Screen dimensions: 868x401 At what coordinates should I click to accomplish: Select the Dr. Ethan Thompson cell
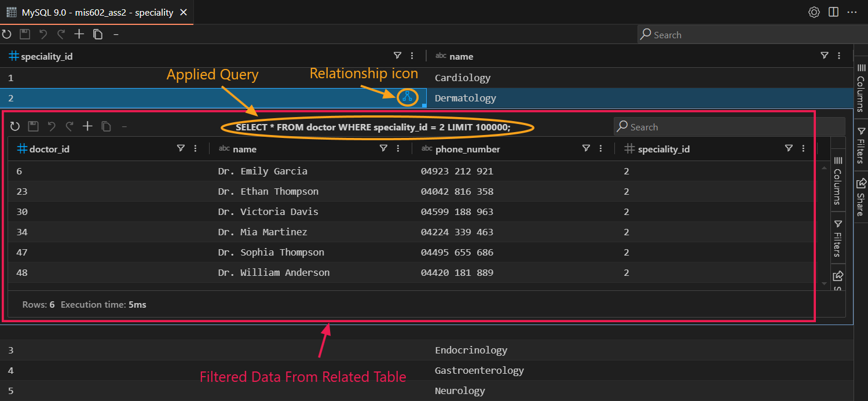click(311, 191)
